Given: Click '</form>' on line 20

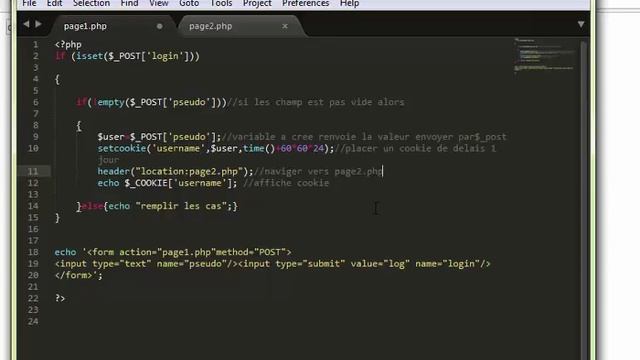Looking at the screenshot, I should click(x=73, y=276).
